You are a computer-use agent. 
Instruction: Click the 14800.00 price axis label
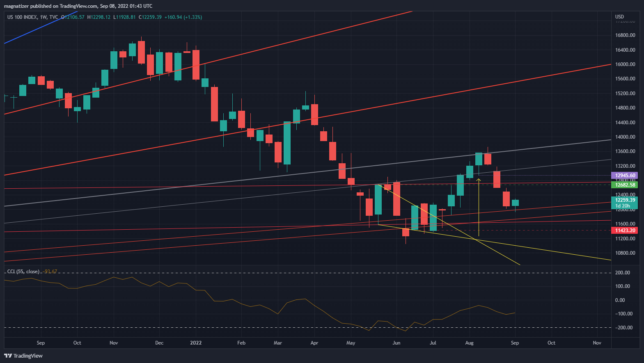coord(625,108)
